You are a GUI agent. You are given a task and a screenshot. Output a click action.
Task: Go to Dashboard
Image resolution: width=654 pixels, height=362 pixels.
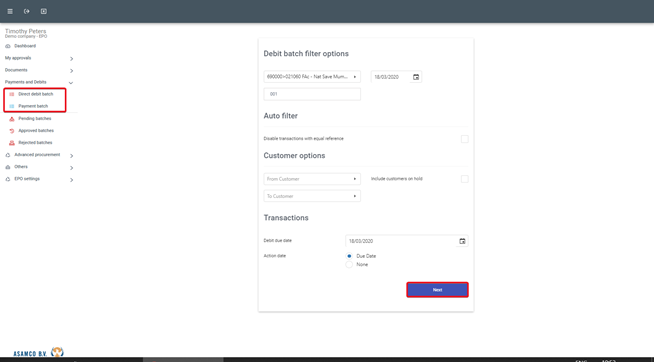click(x=25, y=46)
